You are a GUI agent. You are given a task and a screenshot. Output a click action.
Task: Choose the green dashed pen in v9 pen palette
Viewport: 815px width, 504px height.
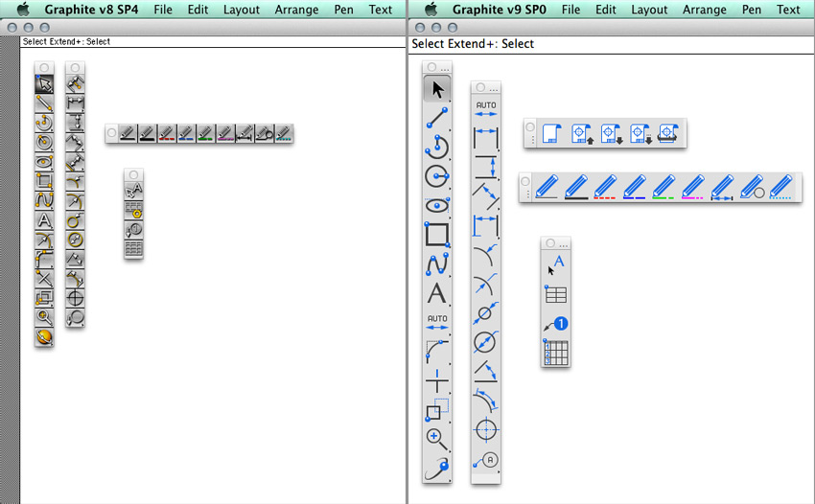[664, 187]
